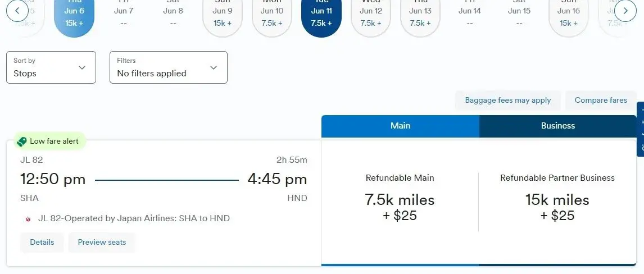Click Preview seats button
The height and width of the screenshot is (274, 644).
(x=102, y=243)
